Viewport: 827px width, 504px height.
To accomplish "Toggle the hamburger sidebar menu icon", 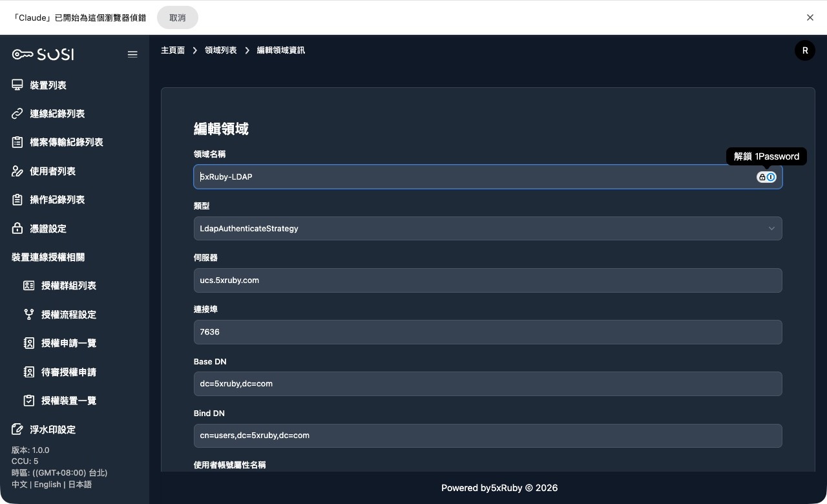I will [x=132, y=54].
